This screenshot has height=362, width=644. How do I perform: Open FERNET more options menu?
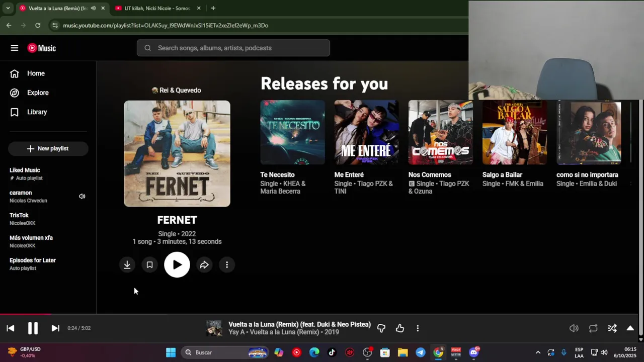coord(227,264)
